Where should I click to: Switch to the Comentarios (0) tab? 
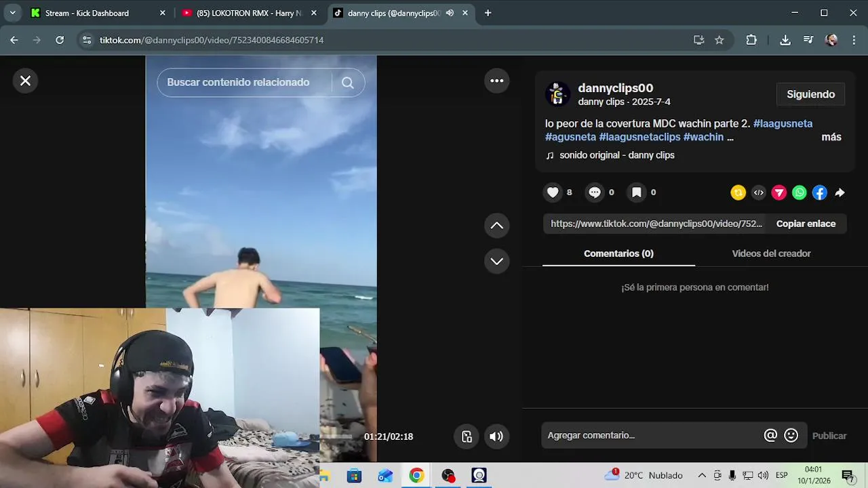click(618, 253)
